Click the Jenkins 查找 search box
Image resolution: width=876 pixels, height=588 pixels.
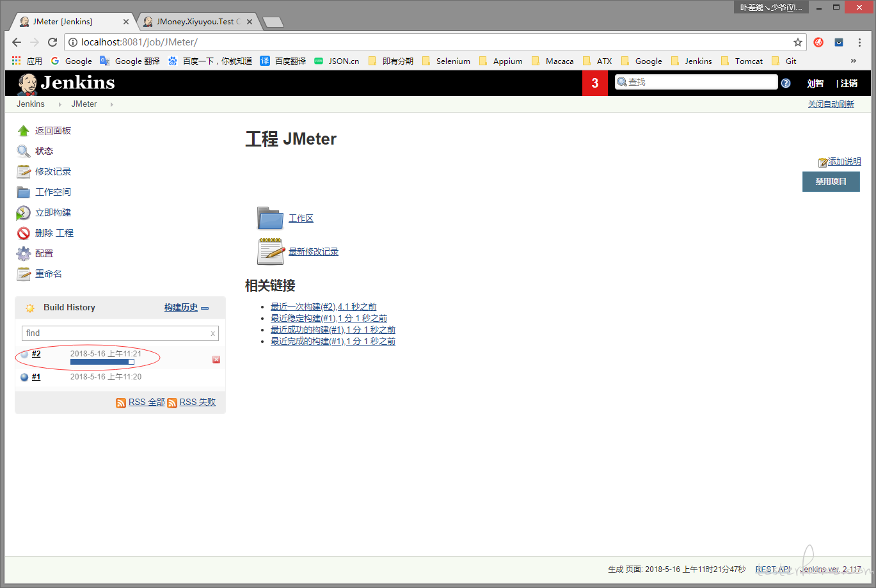pos(696,82)
